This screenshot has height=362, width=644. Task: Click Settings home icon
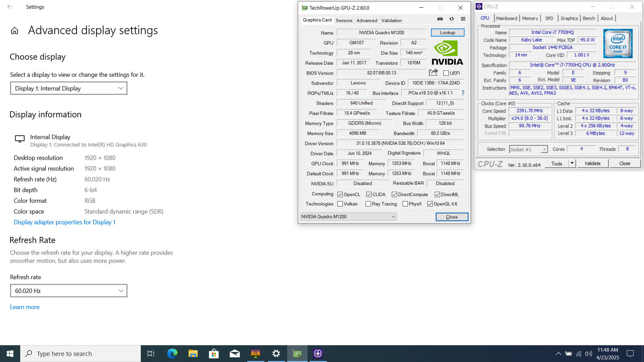pos(14,31)
